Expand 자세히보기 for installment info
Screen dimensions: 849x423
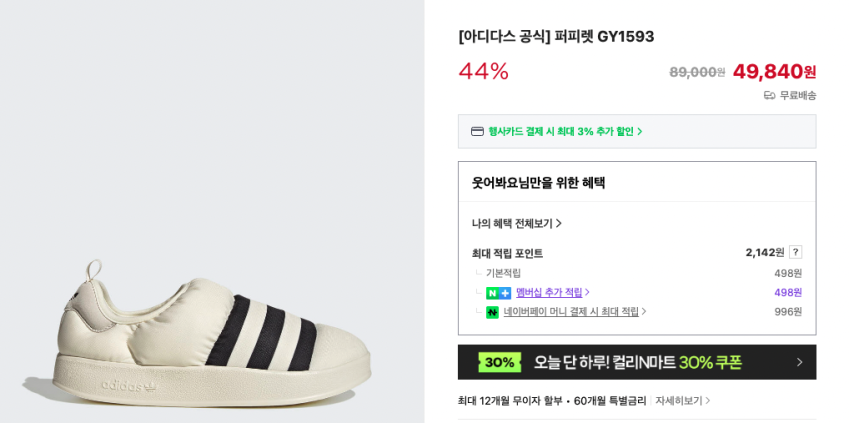coord(682,401)
